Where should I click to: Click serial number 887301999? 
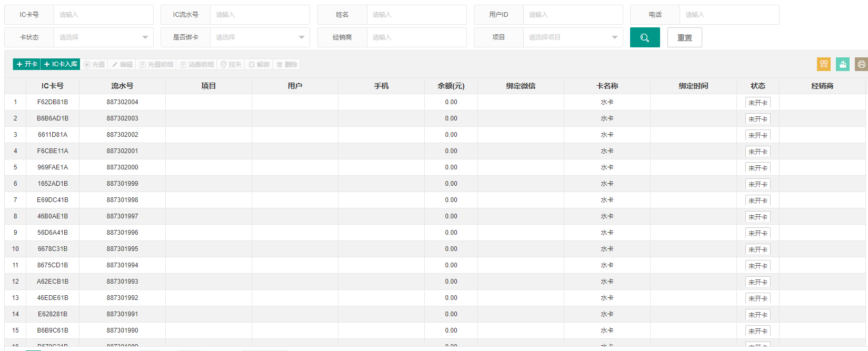point(122,184)
